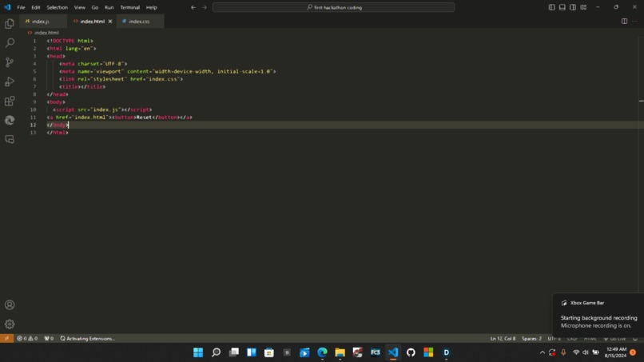Open the Run and Debug view
The width and height of the screenshot is (644, 362).
click(x=10, y=82)
